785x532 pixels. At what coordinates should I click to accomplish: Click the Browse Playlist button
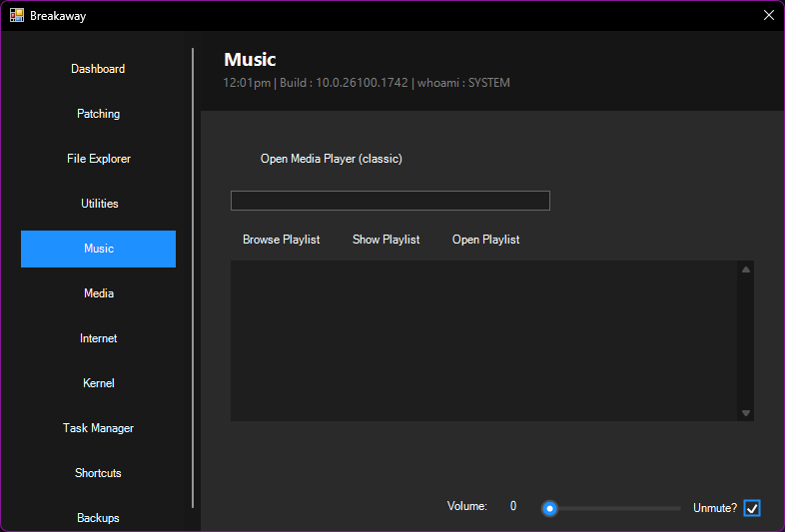281,240
